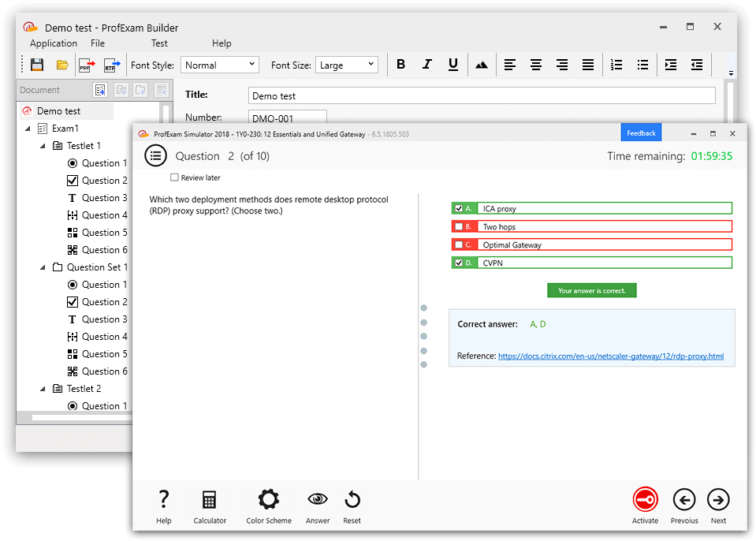756x541 pixels.
Task: Collapse the Testlet 2 node
Action: (x=43, y=389)
